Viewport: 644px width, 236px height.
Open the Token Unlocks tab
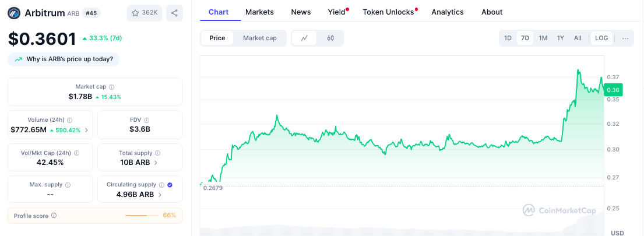[388, 12]
